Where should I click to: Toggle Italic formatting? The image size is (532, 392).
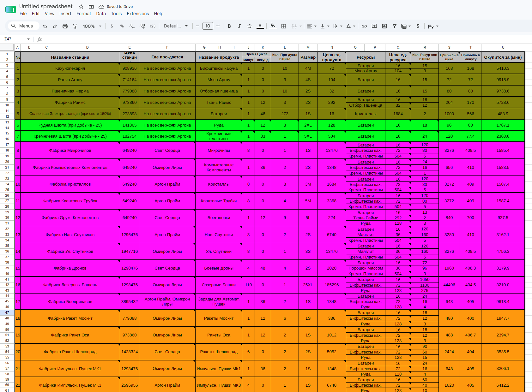[239, 26]
